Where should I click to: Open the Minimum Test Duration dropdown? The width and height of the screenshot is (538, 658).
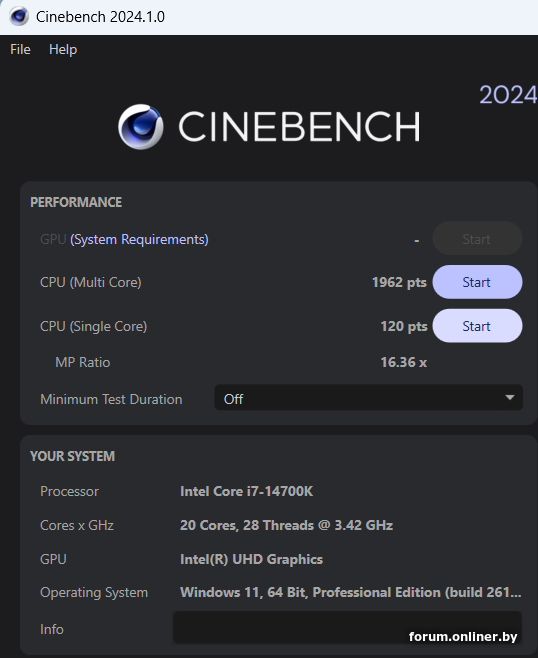tap(368, 398)
